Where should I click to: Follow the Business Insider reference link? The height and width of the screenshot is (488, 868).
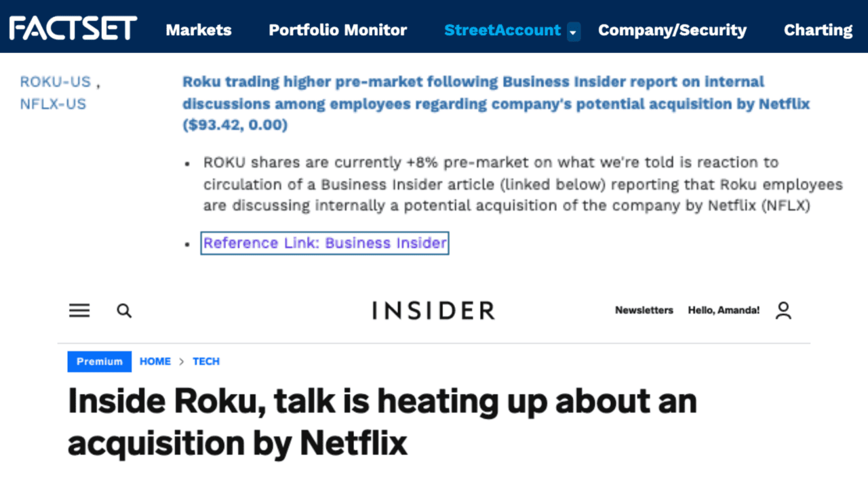[x=325, y=243]
